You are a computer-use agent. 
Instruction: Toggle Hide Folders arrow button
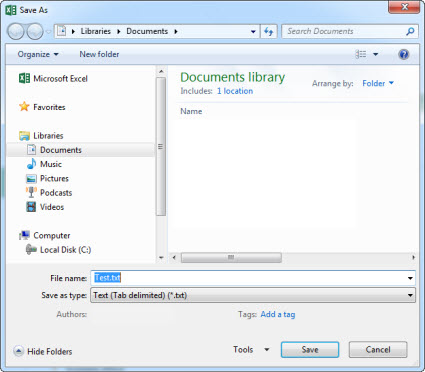19,351
